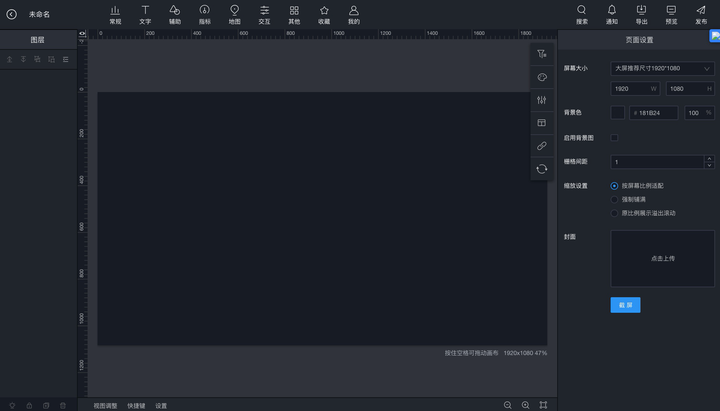
Task: Enable the 启用背景图 checkbox
Action: point(614,138)
